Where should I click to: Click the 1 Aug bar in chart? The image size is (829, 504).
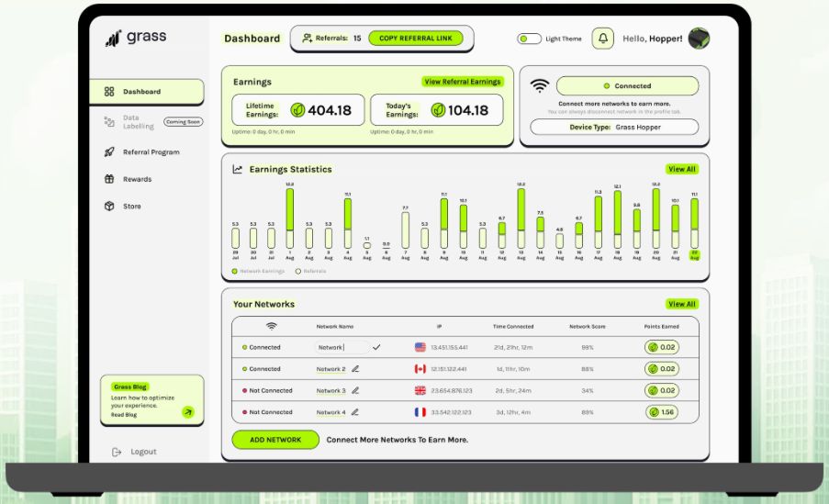[290, 218]
